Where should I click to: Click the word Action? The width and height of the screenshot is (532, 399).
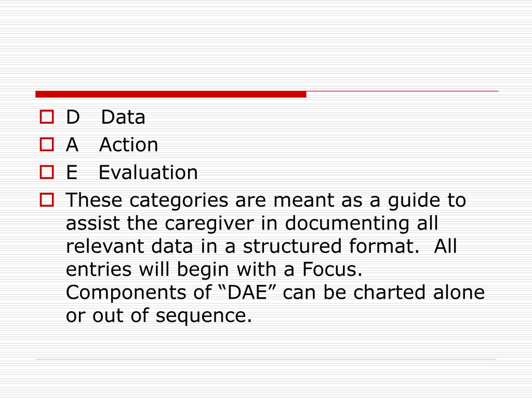(x=129, y=144)
